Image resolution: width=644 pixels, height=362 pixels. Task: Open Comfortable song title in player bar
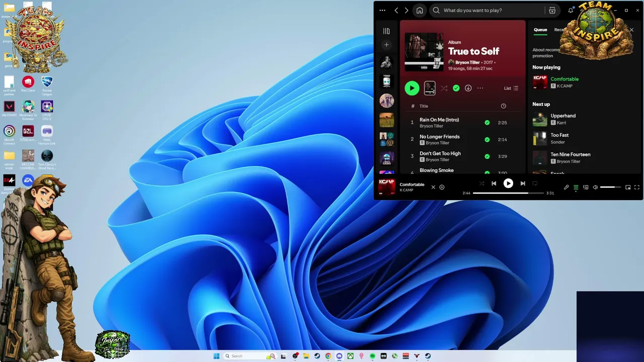[x=412, y=185]
